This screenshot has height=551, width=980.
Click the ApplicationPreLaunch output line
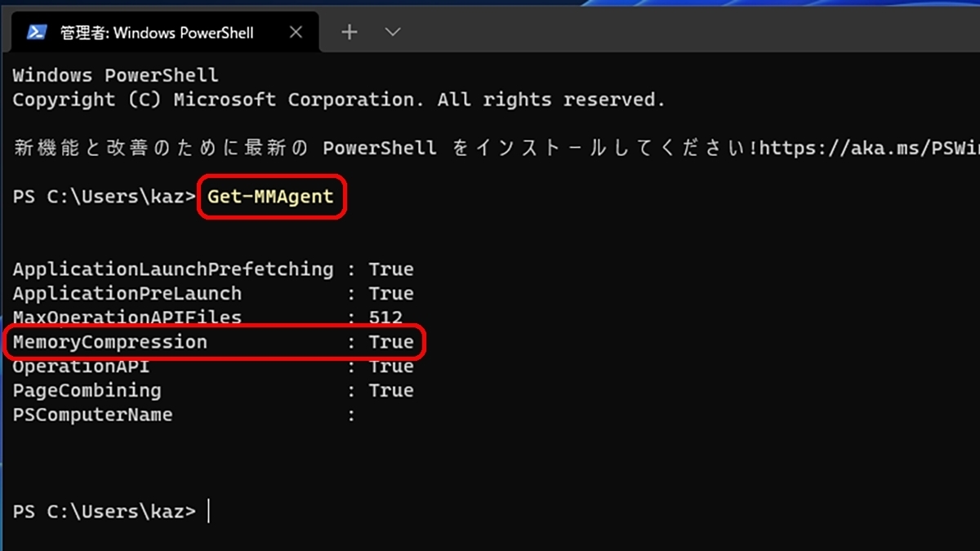[x=213, y=294]
